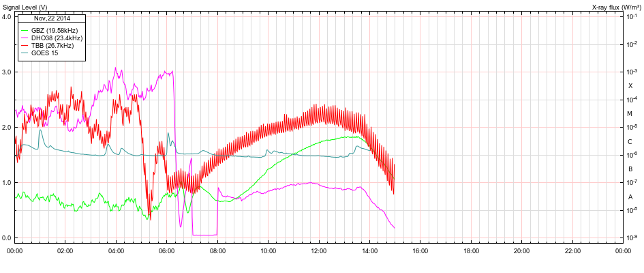Screen dimensions: 644x273
Task: Click the 0.0 signal level label
Action: [x=7, y=238]
